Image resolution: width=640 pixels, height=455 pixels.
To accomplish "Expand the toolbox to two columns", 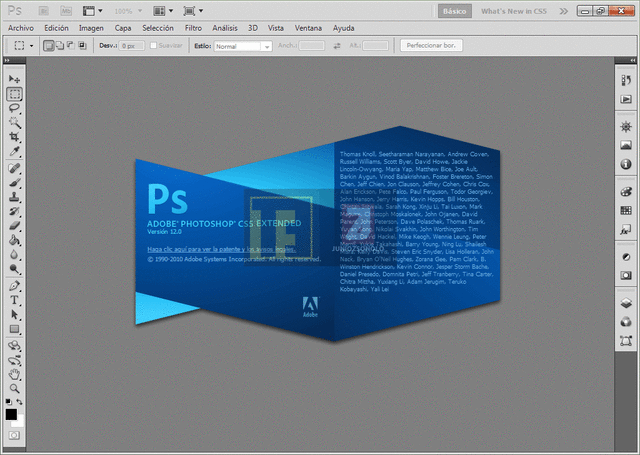I will click(7, 60).
